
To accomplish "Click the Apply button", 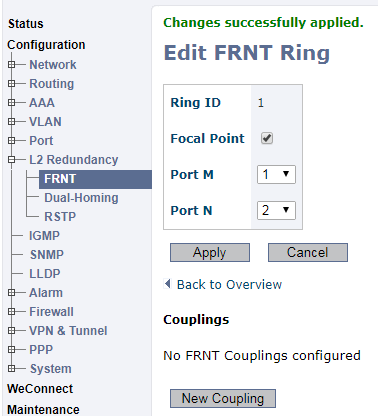I will point(210,252).
